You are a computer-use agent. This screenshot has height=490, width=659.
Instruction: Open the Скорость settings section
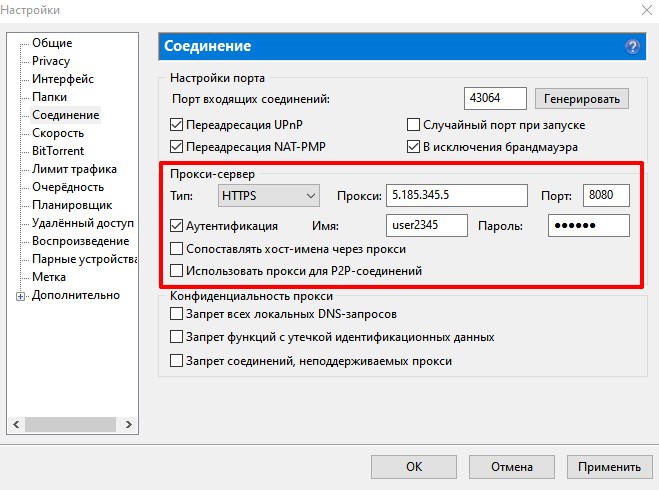pos(58,133)
